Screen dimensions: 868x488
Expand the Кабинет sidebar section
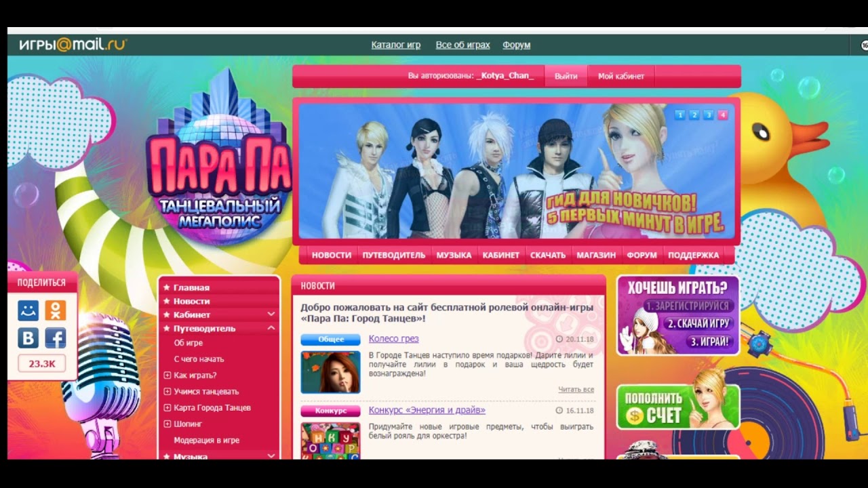pos(271,314)
